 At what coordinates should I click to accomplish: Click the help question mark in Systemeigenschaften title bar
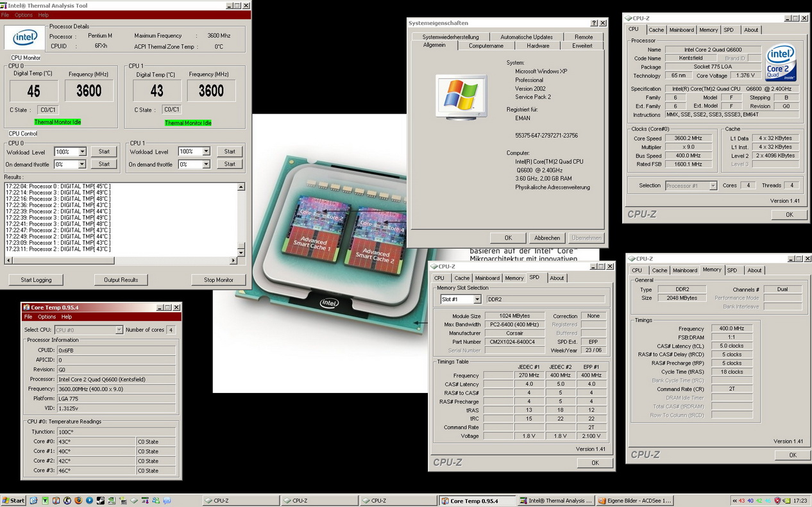point(594,23)
